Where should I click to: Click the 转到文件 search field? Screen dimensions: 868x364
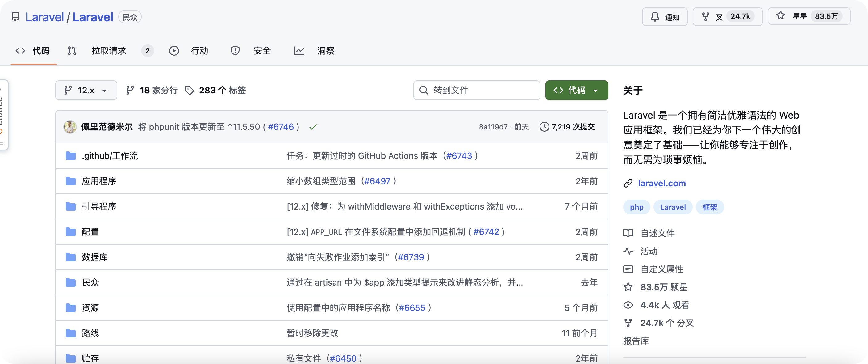(477, 90)
